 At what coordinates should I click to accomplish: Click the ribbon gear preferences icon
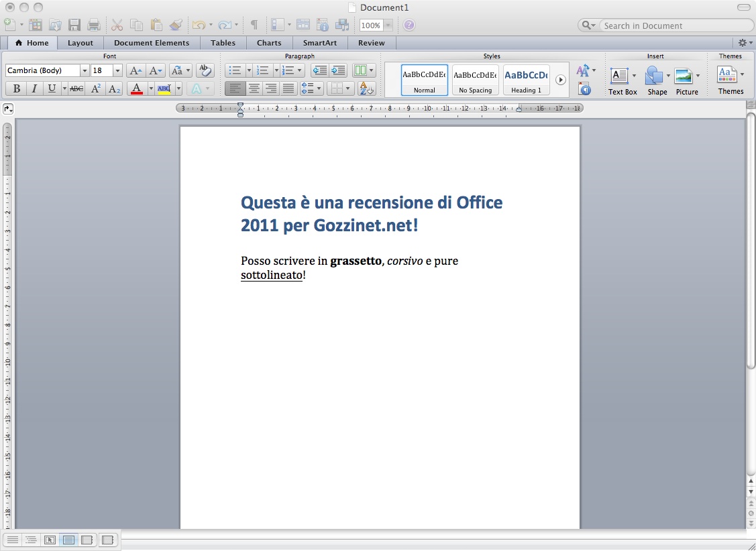[743, 43]
